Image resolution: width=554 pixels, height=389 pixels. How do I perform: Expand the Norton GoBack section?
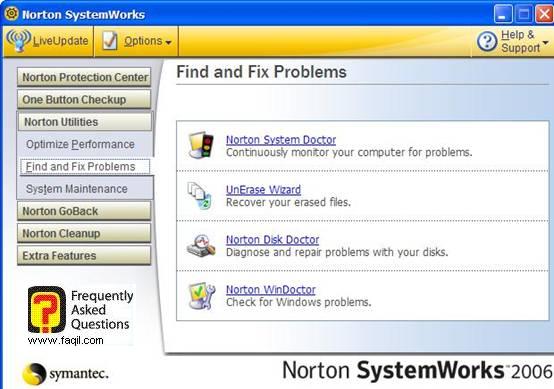click(84, 211)
